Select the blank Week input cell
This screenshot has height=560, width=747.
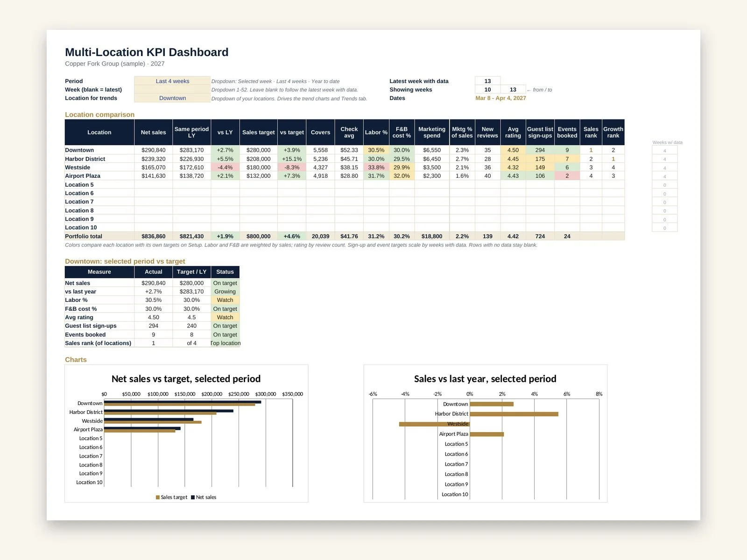click(x=172, y=90)
